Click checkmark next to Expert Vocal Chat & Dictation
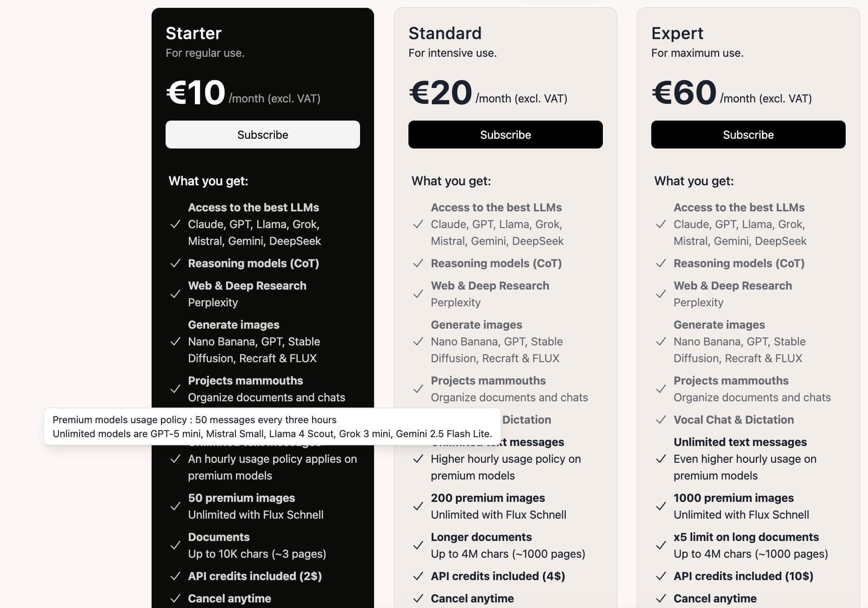Image resolution: width=868 pixels, height=608 pixels. click(661, 420)
